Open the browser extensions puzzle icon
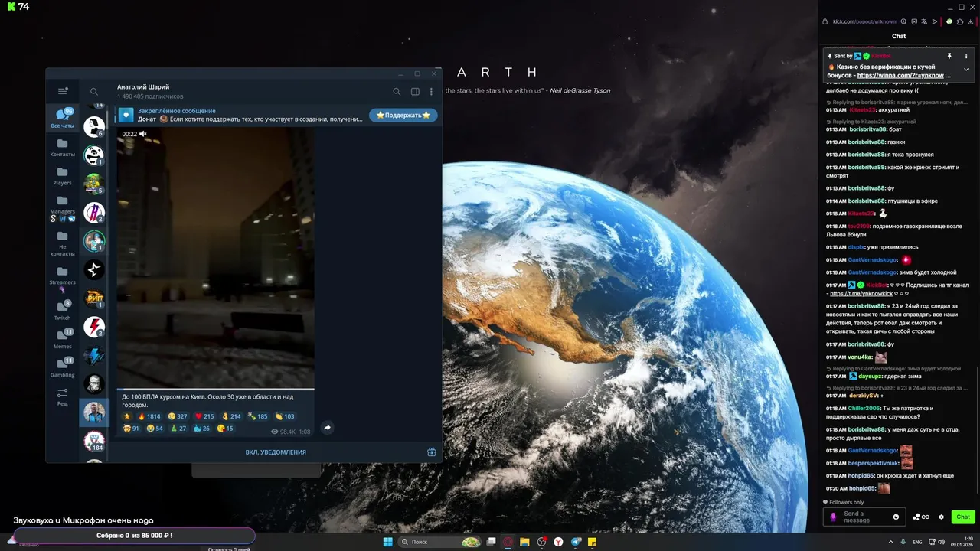Image resolution: width=980 pixels, height=551 pixels. [x=960, y=21]
